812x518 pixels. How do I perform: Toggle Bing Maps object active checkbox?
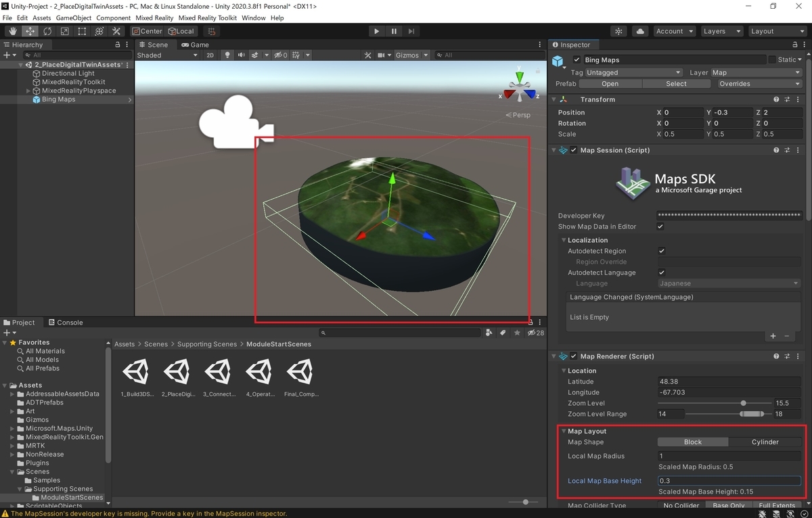pos(577,60)
